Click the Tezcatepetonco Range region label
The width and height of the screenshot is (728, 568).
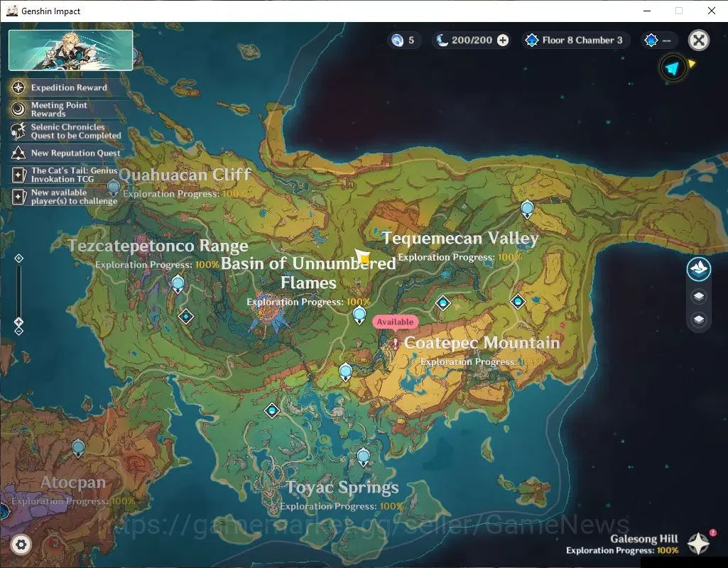pos(158,246)
